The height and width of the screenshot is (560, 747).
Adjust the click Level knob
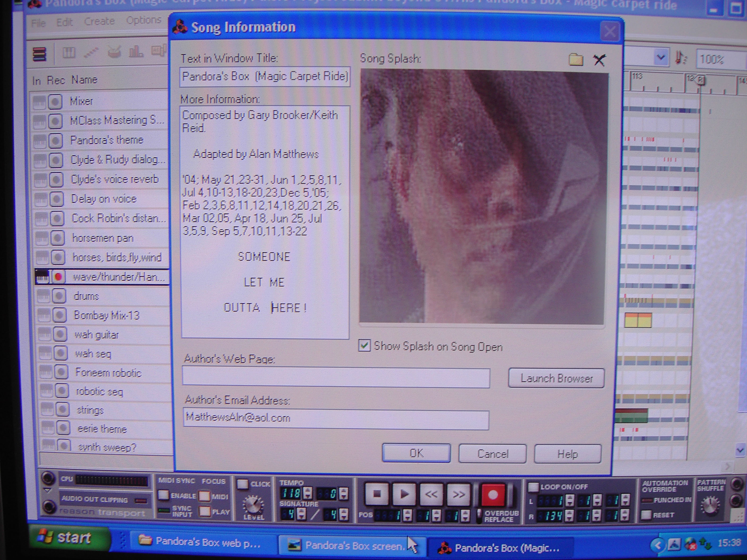[253, 505]
